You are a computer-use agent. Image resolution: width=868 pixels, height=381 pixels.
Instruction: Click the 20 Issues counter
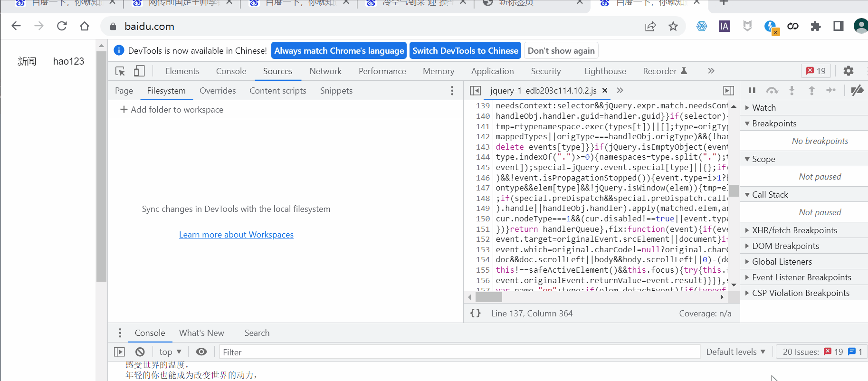[822, 352]
